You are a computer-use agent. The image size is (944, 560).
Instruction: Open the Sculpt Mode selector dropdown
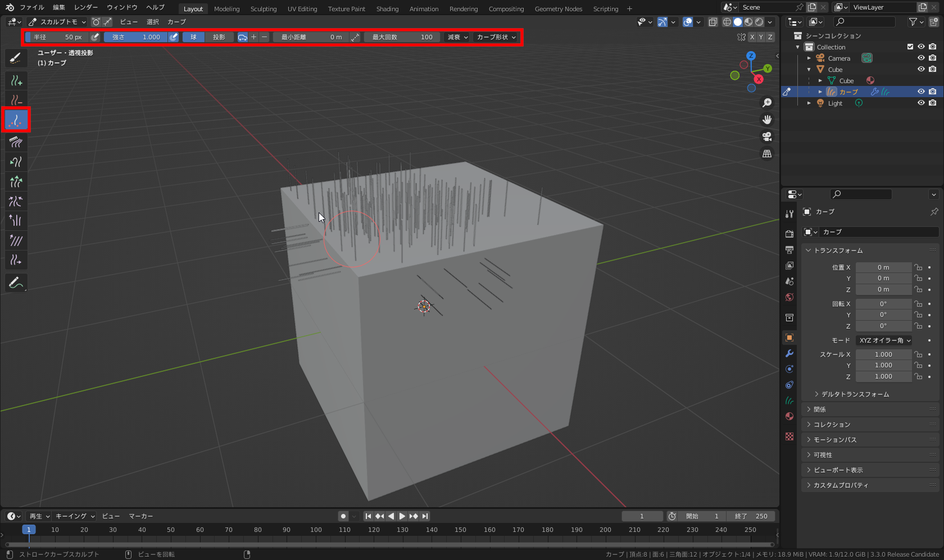coord(57,22)
